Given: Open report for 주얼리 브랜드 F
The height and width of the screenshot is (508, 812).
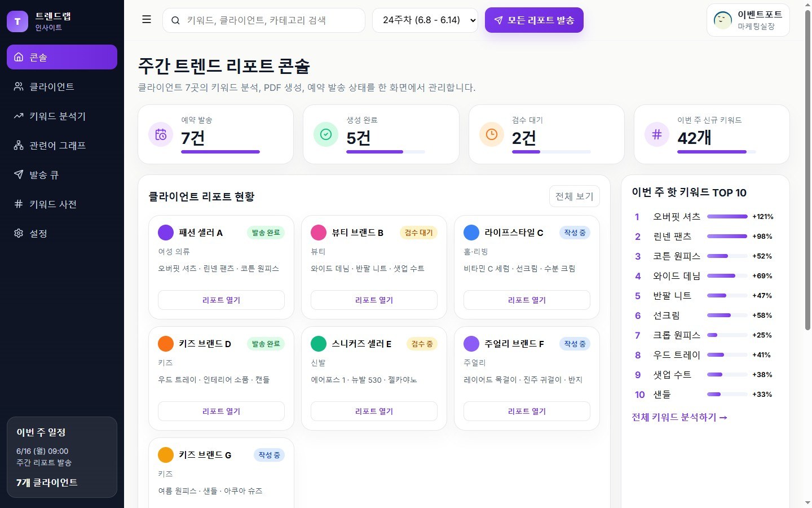Looking at the screenshot, I should pyautogui.click(x=527, y=411).
